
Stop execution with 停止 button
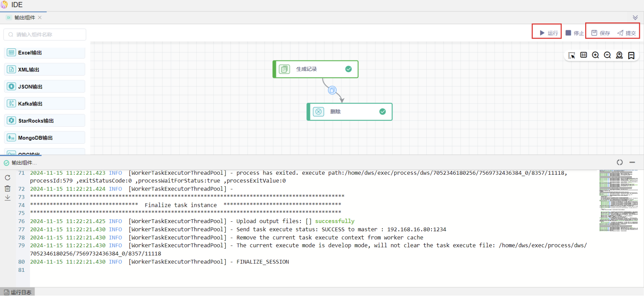[574, 33]
